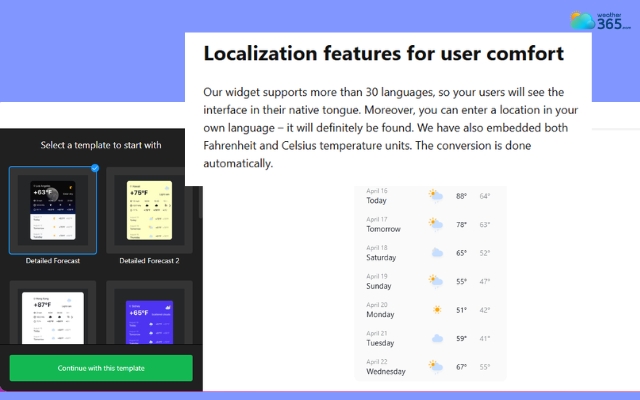Click the Monday forecast row label
Viewport: 640px width, 400px height.
point(380,315)
